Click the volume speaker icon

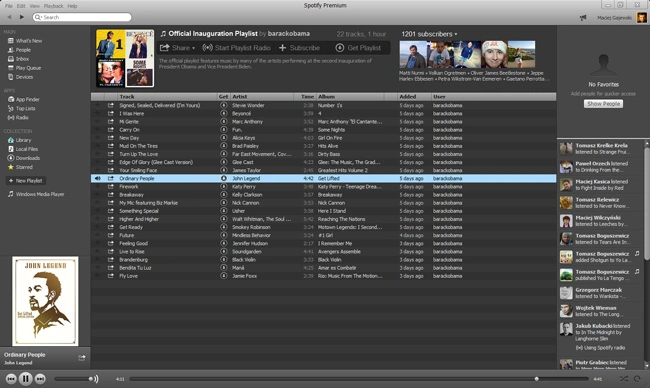96,378
